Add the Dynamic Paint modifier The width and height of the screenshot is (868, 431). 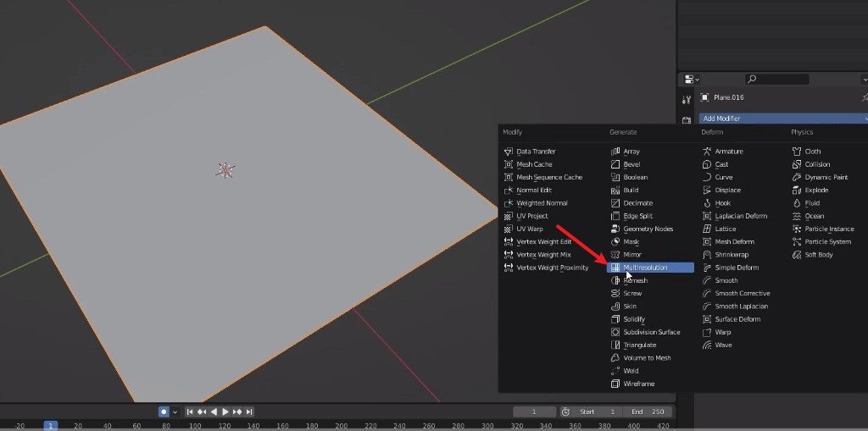pos(820,177)
